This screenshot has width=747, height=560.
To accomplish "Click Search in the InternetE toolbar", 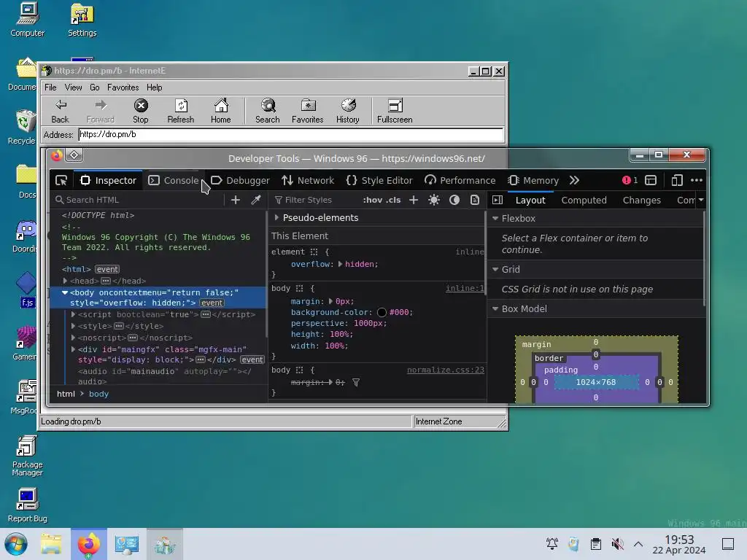I will 268,112.
